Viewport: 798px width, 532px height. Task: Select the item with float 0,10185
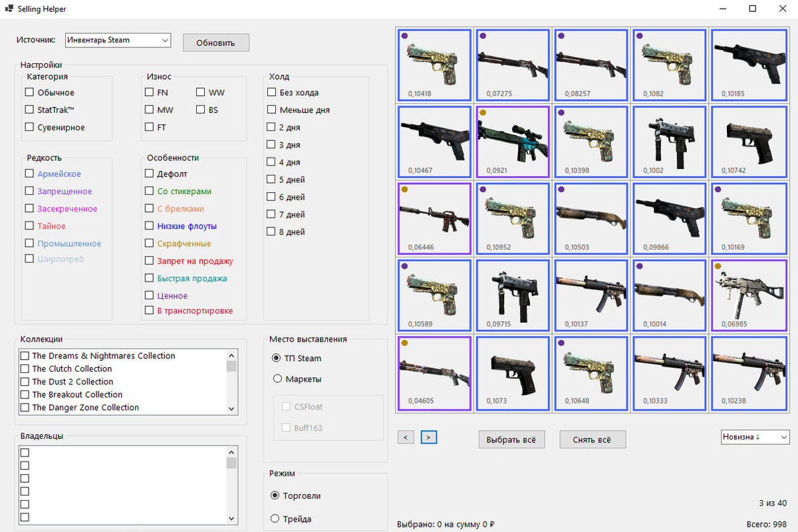click(x=748, y=65)
